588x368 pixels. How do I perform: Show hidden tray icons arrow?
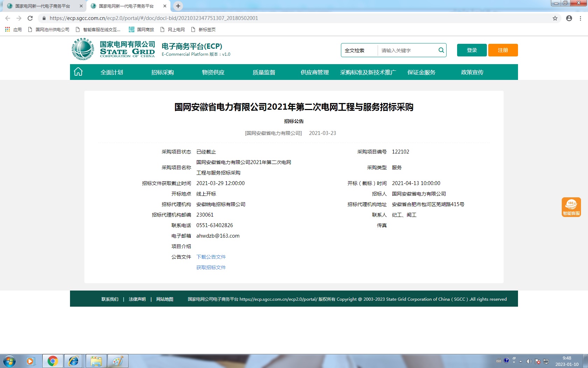pyautogui.click(x=520, y=361)
